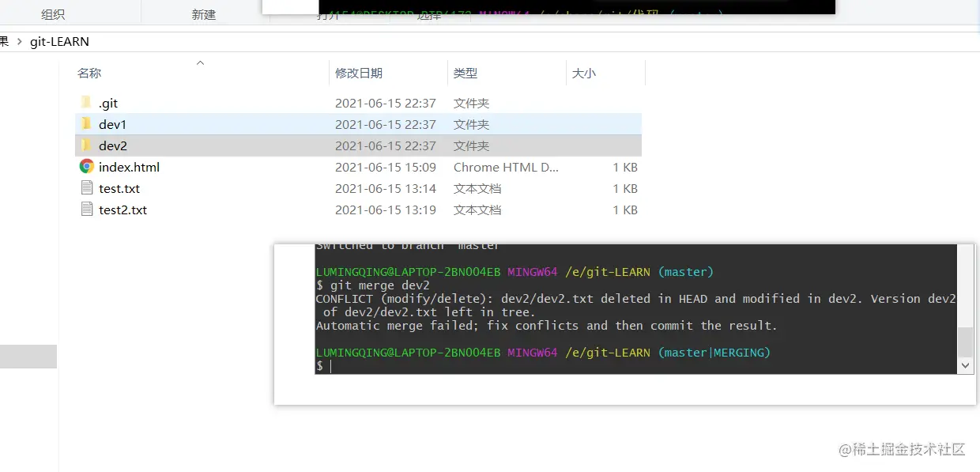Screen dimensions: 980x472
Task: Click the terminal scrollbar thumb
Action: click(965, 342)
